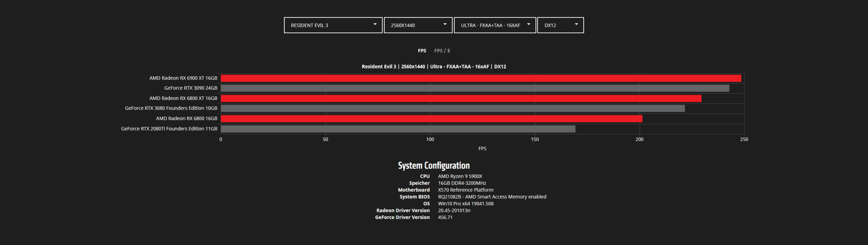Click Radeon driver version '20.45-201013n'
The image size is (868, 245).
coord(454,211)
